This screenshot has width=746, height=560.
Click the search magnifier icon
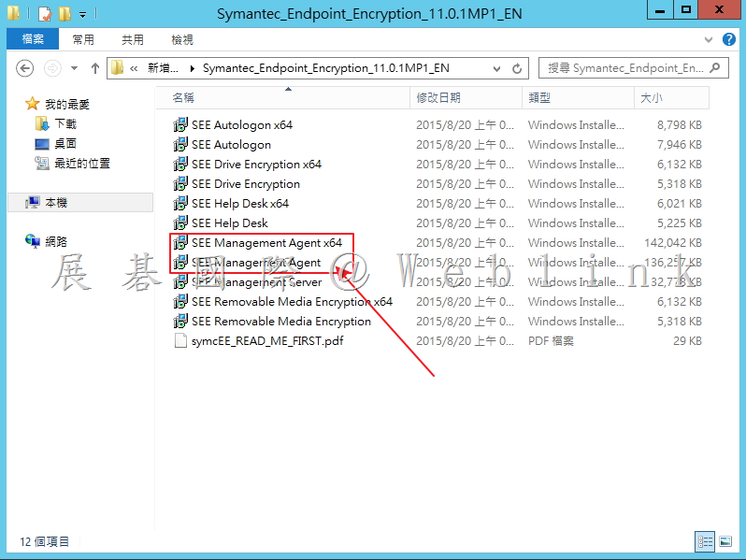click(714, 68)
